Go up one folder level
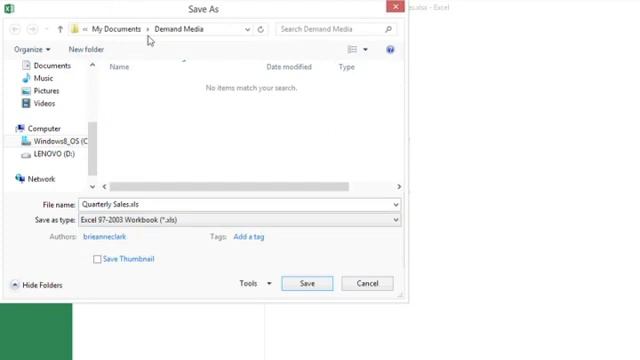This screenshot has width=640, height=360. 60,29
